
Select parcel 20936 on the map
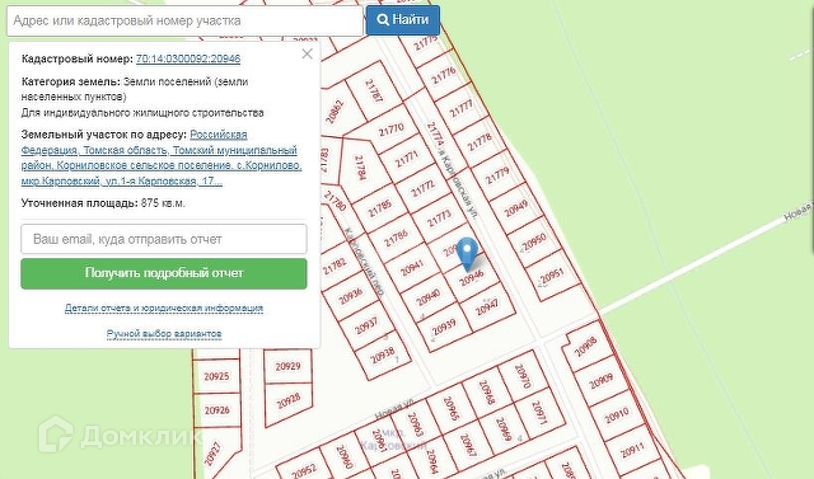point(350,296)
